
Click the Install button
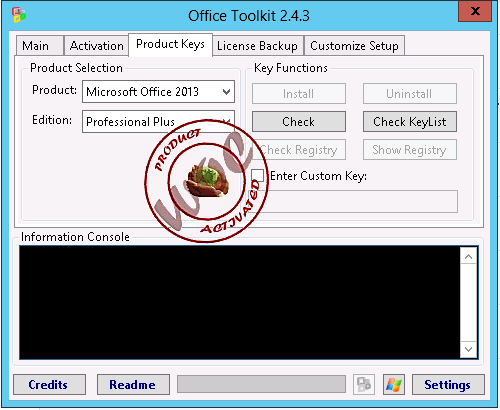(299, 94)
